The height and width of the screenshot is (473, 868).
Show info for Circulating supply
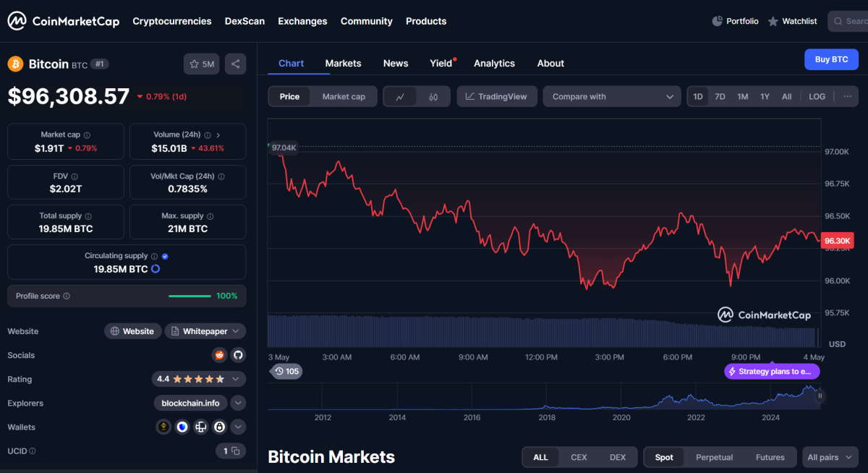tap(154, 256)
